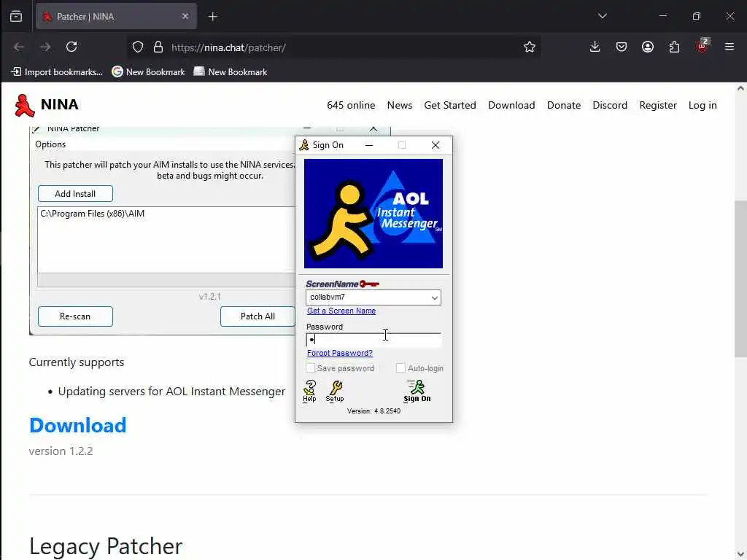Viewport: 747px width, 560px height.
Task: Click the padlock site info icon
Action: pyautogui.click(x=158, y=47)
